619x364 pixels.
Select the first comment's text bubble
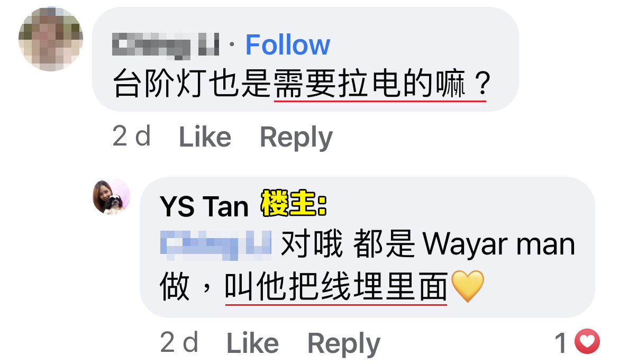click(306, 59)
